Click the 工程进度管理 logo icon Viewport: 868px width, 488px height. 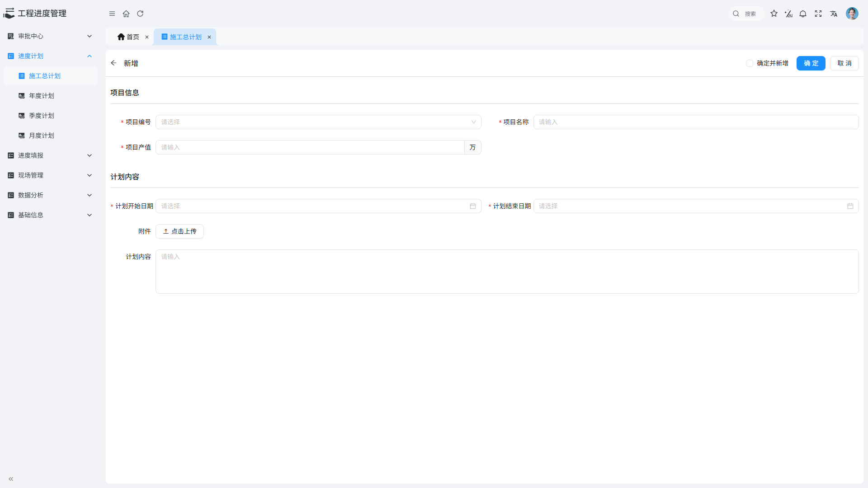(9, 14)
